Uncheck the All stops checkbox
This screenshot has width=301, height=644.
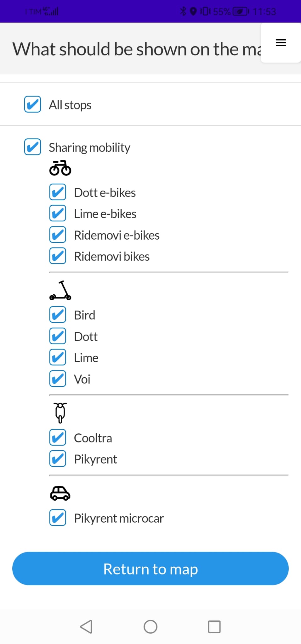[32, 104]
